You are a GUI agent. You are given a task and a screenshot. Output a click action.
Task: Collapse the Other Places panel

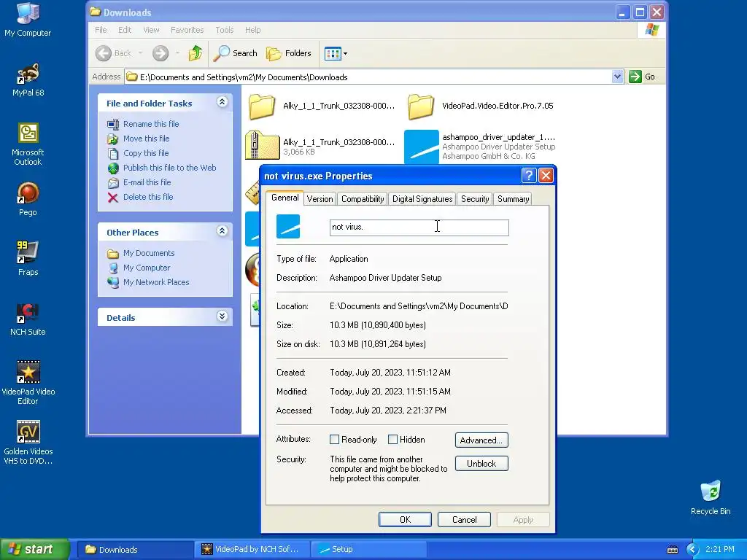pos(222,231)
